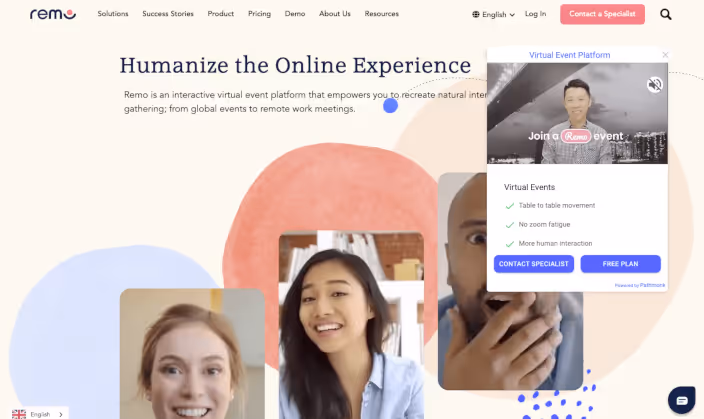Open the search magnifier icon
The height and width of the screenshot is (419, 704).
coord(666,14)
